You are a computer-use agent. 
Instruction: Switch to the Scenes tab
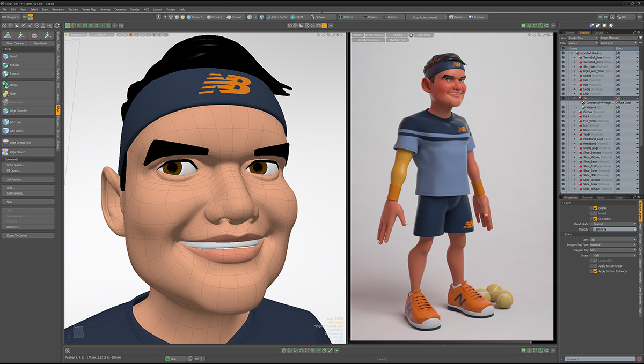pyautogui.click(x=570, y=33)
